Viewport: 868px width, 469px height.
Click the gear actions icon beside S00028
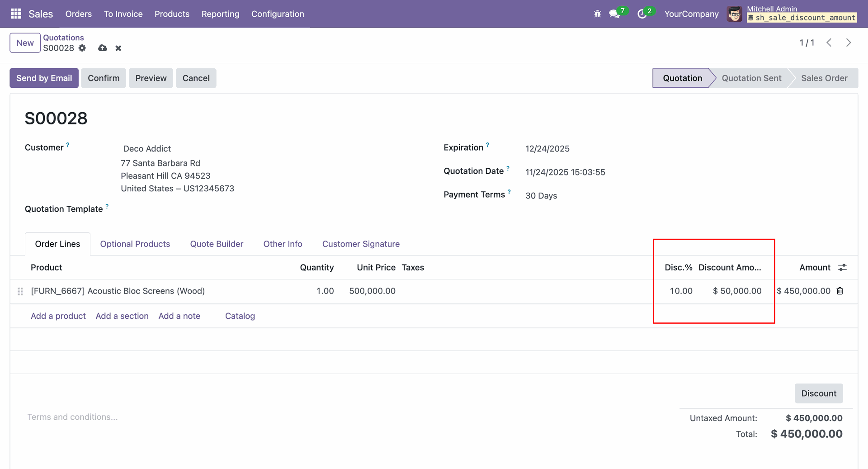(82, 48)
